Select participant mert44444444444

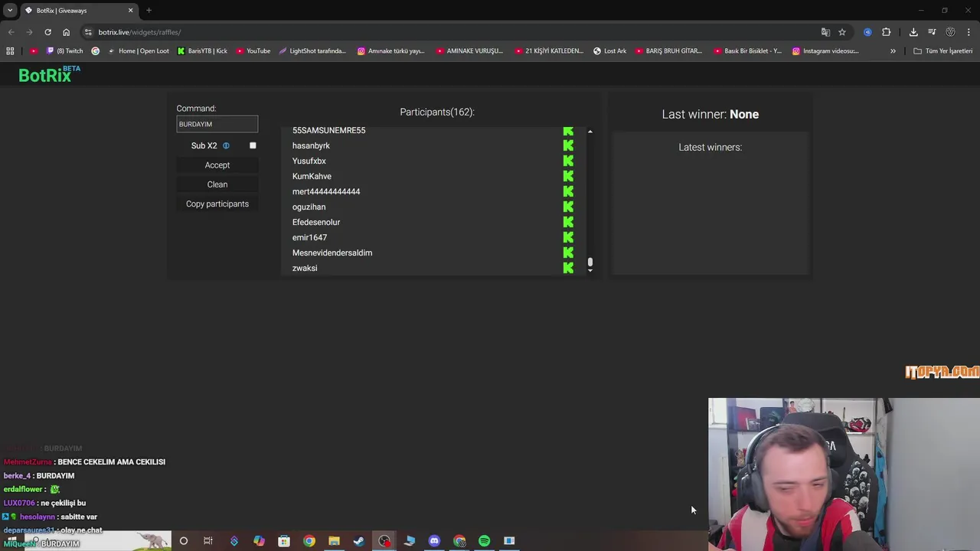pyautogui.click(x=326, y=191)
